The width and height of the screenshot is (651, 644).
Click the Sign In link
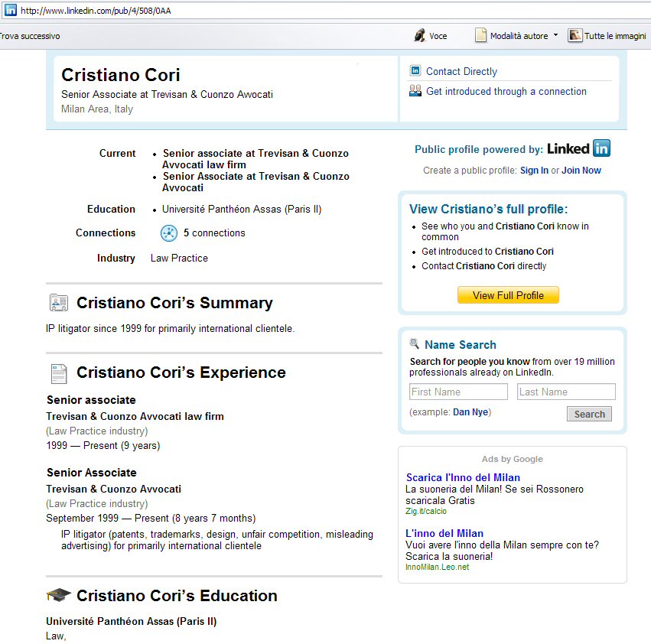click(534, 171)
